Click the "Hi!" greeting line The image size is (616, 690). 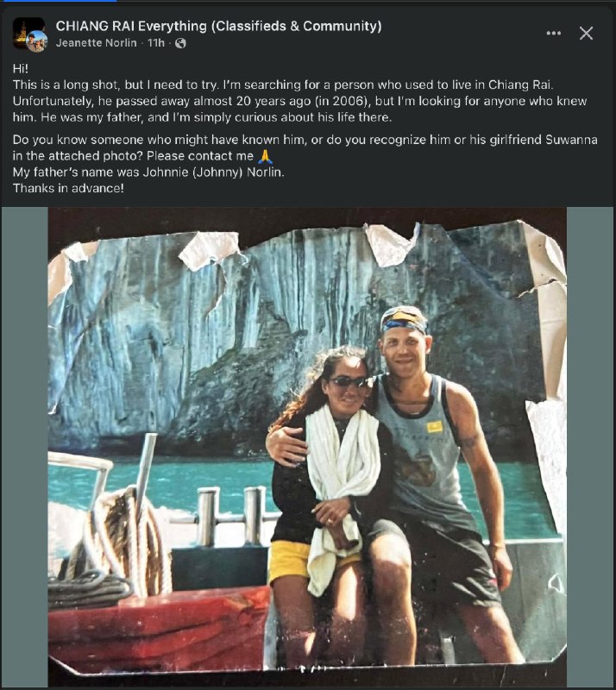pyautogui.click(x=20, y=68)
